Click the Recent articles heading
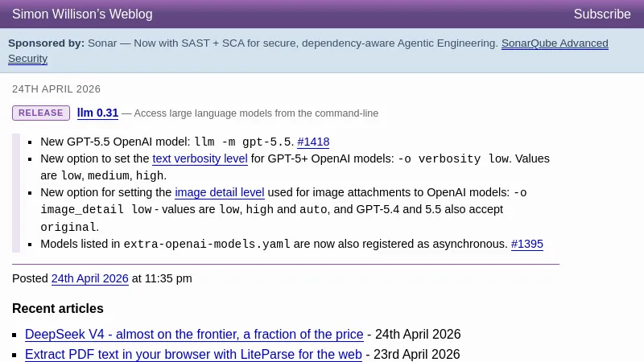644x362 pixels. [58, 309]
